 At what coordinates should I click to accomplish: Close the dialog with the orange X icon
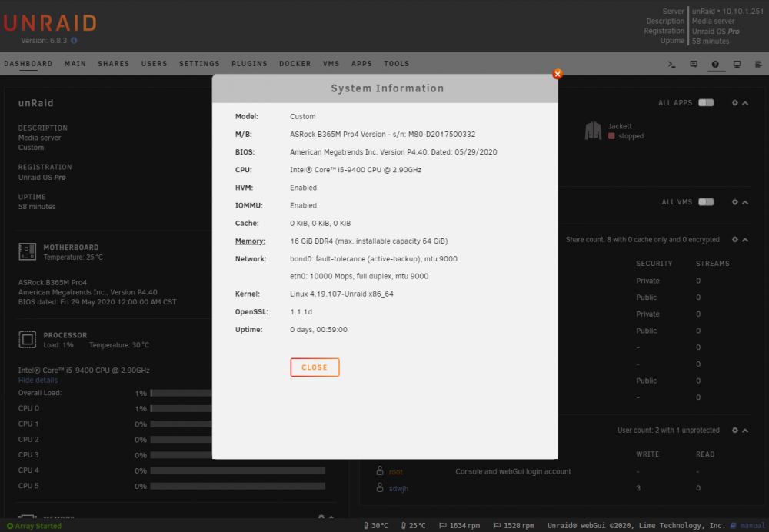[557, 74]
